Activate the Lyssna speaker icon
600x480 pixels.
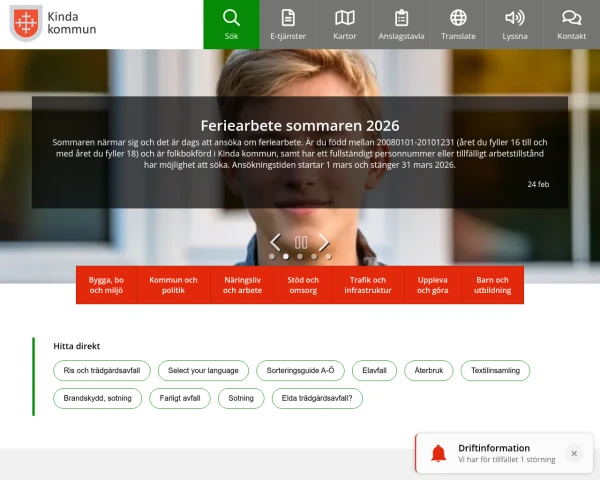click(515, 19)
